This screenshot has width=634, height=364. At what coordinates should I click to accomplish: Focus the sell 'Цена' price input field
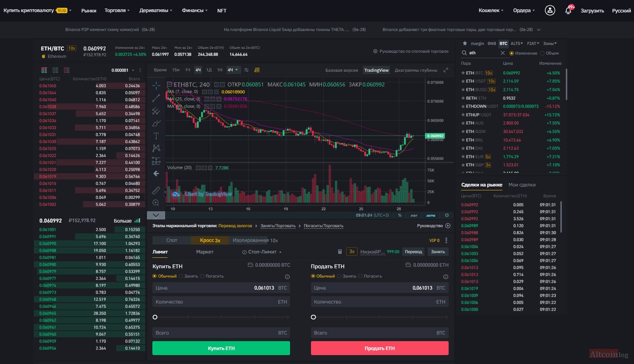[x=380, y=288]
